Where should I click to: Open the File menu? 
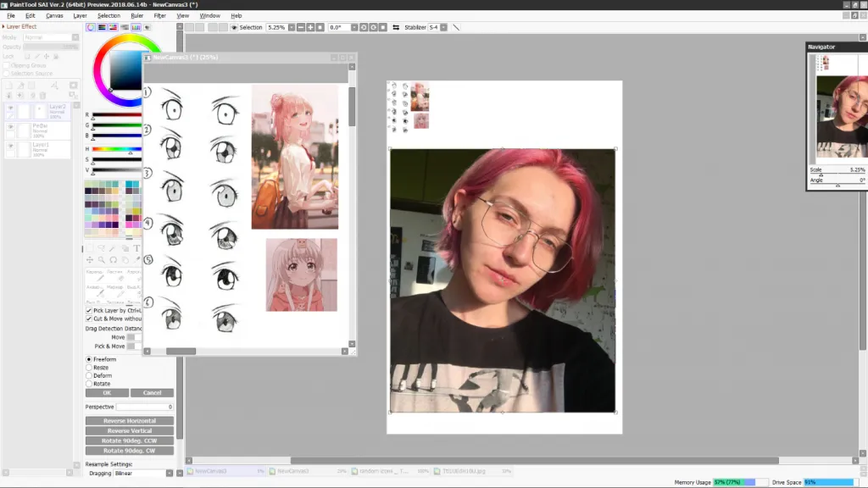pos(11,15)
